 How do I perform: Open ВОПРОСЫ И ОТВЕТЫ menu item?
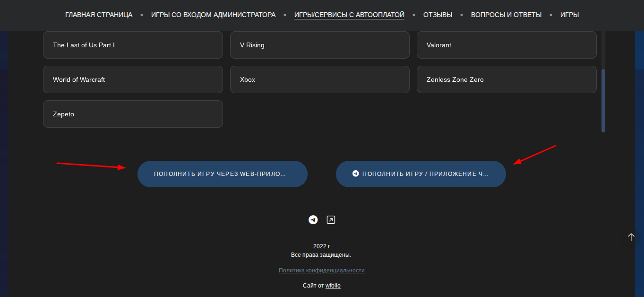coord(506,15)
